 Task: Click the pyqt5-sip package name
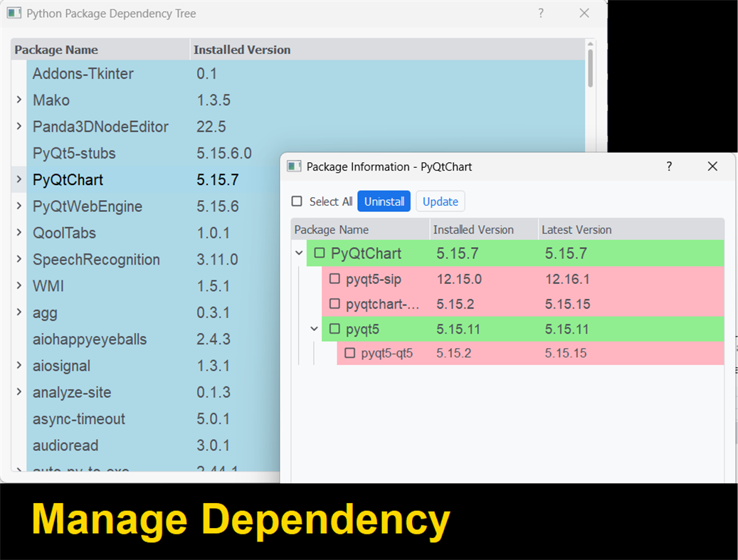pyautogui.click(x=373, y=280)
